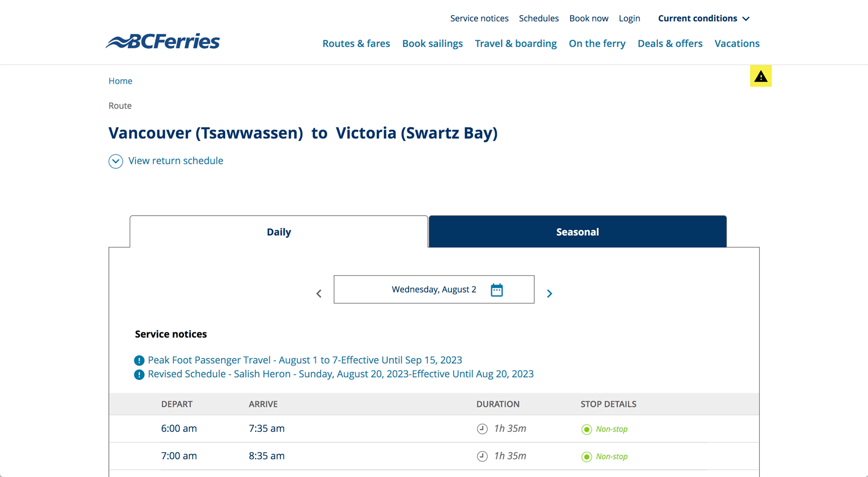
Task: Click the BC Ferries logo
Action: coord(163,41)
